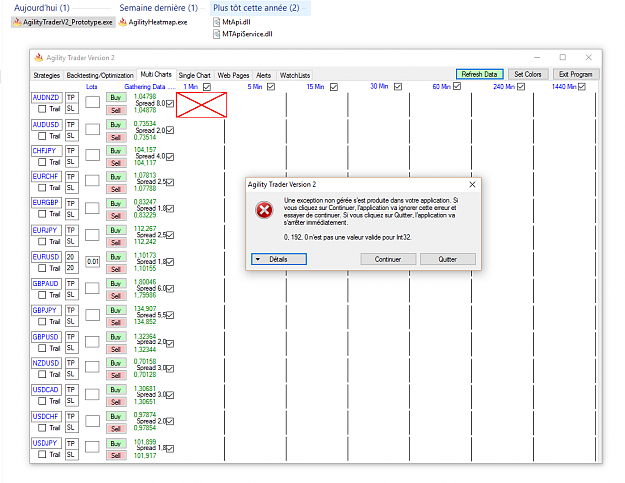Toggle the 60 Min timeframe checkbox

457,86
